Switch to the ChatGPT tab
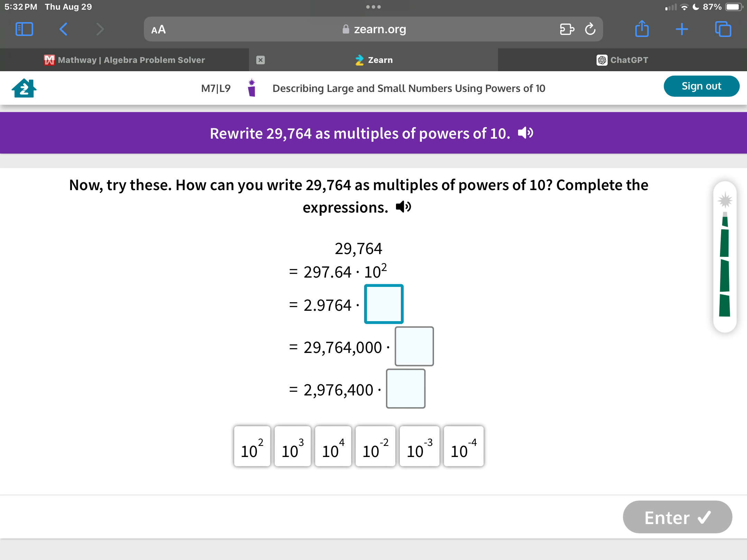 tap(622, 60)
